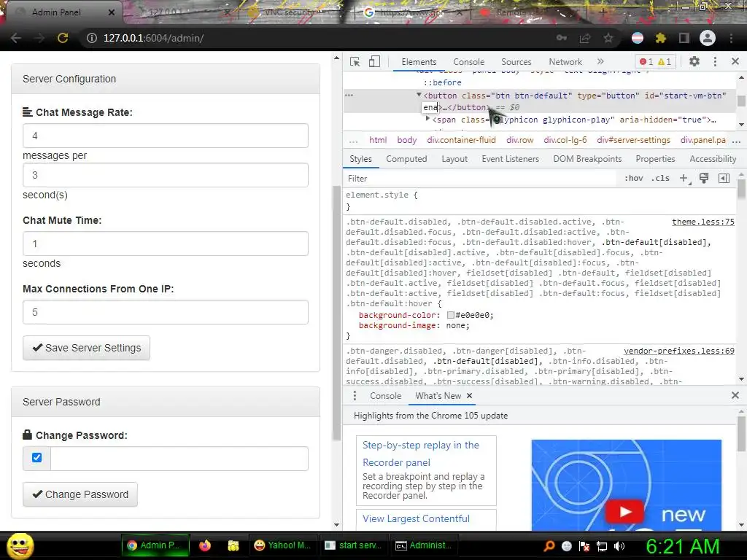Show more DevTools tabs chevron
Image resolution: width=747 pixels, height=560 pixels.
600,61
